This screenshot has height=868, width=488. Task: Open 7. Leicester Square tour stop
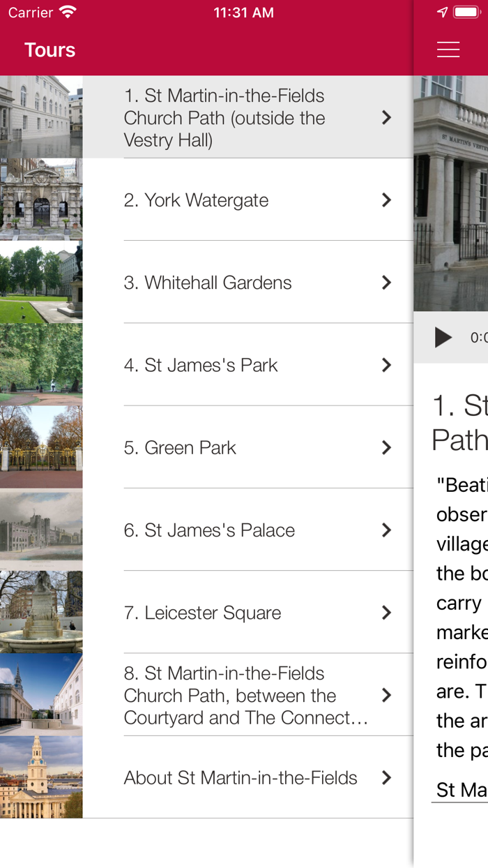pyautogui.click(x=202, y=613)
